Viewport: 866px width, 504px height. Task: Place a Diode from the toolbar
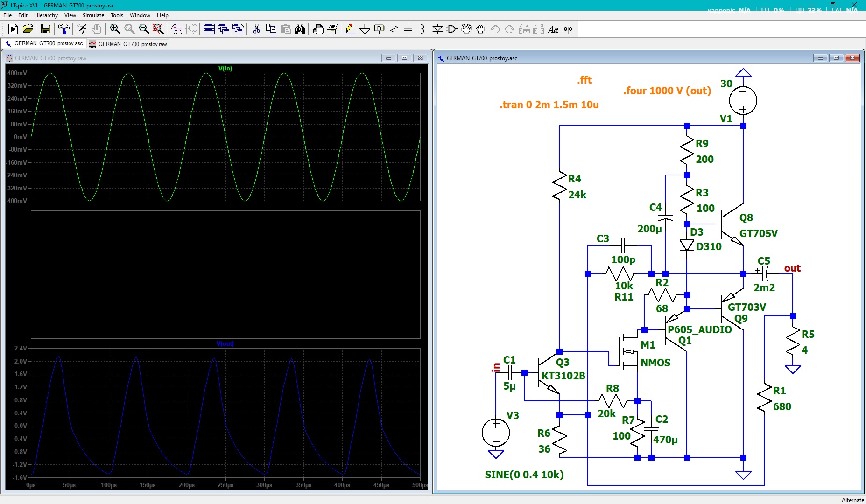pos(437,29)
